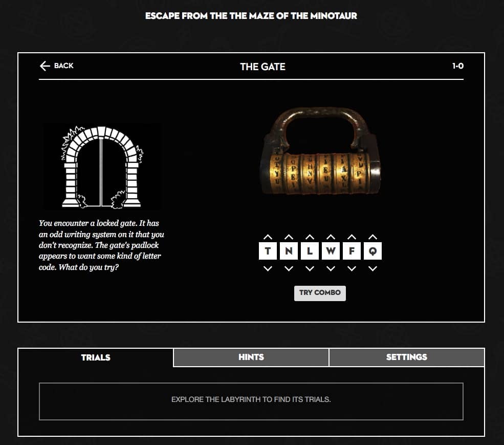Select the letter box showing T
Viewport: 504px width, 445px height.
click(x=268, y=251)
